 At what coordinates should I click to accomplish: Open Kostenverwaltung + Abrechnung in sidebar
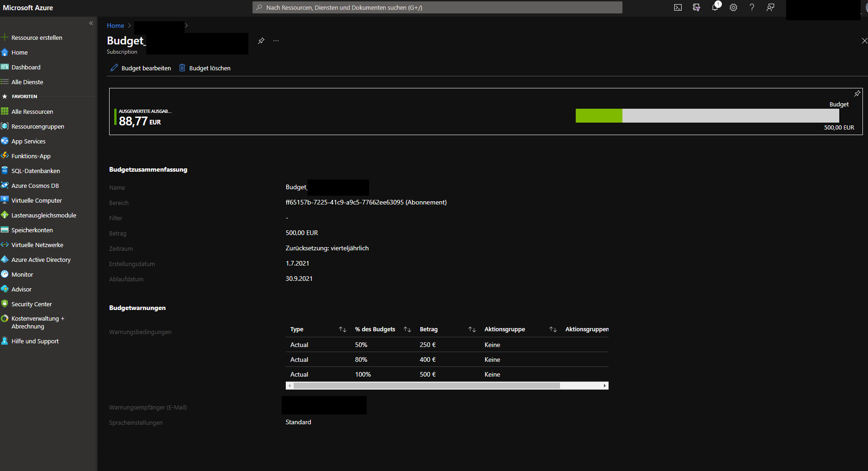(x=37, y=322)
